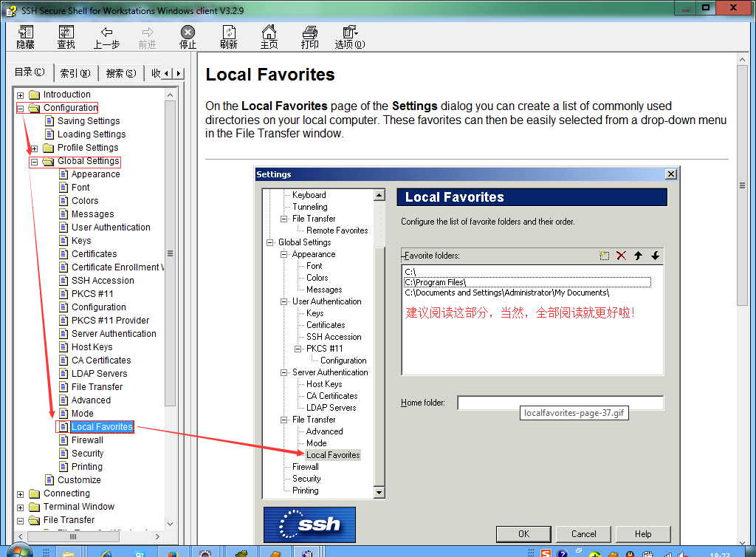The height and width of the screenshot is (557, 756).
Task: Select the highlighted Local Favorites topic
Action: click(102, 427)
